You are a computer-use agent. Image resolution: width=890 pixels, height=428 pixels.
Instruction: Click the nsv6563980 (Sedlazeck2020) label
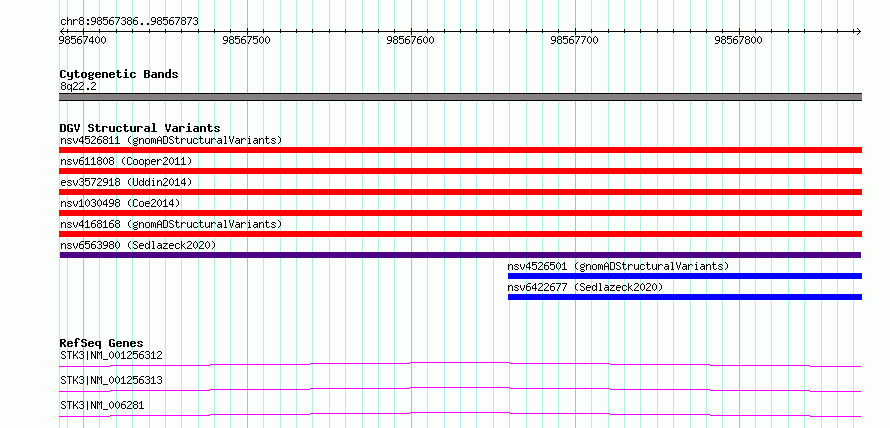click(x=138, y=245)
